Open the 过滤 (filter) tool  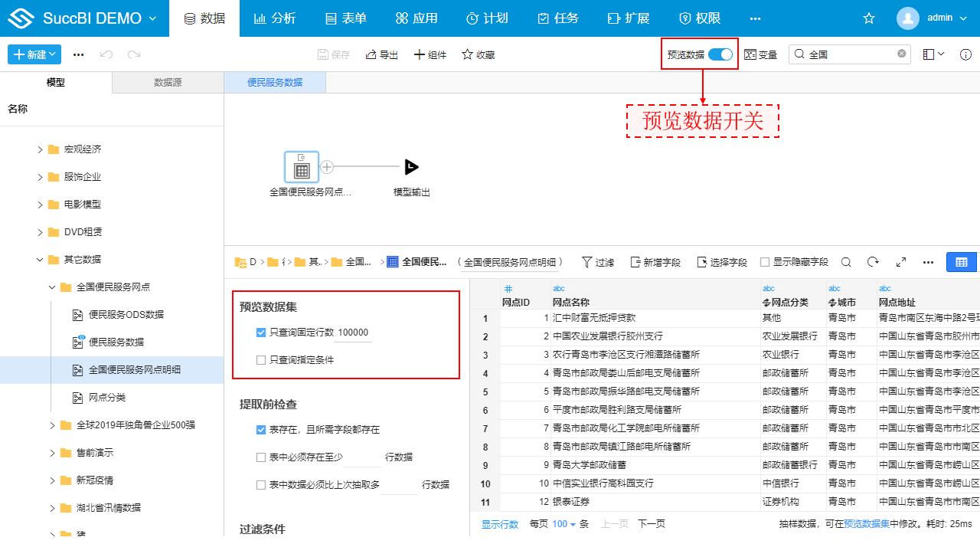[x=598, y=261]
